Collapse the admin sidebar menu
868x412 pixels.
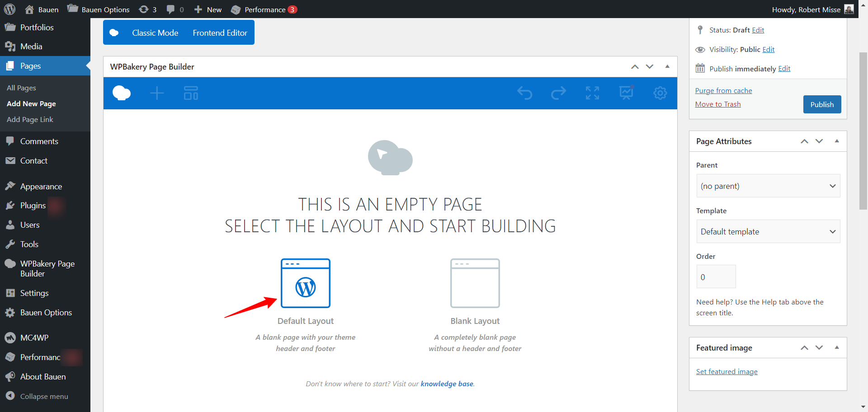pyautogui.click(x=45, y=396)
